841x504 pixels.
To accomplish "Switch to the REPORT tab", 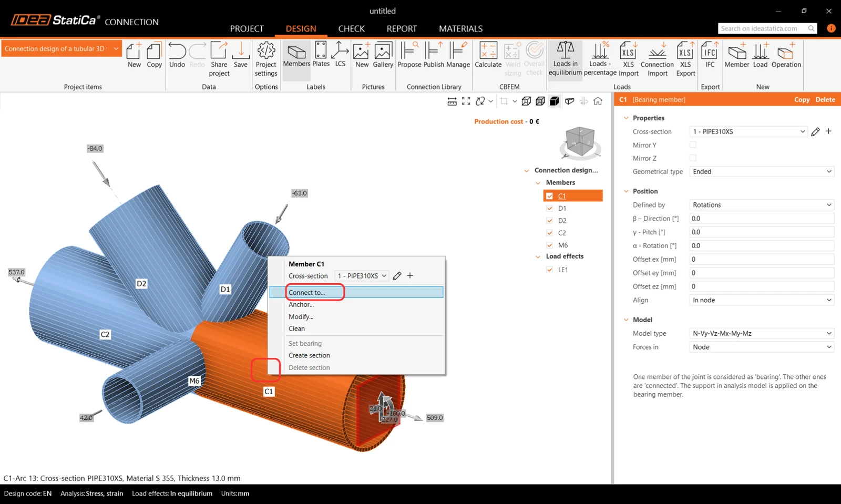I will point(402,29).
